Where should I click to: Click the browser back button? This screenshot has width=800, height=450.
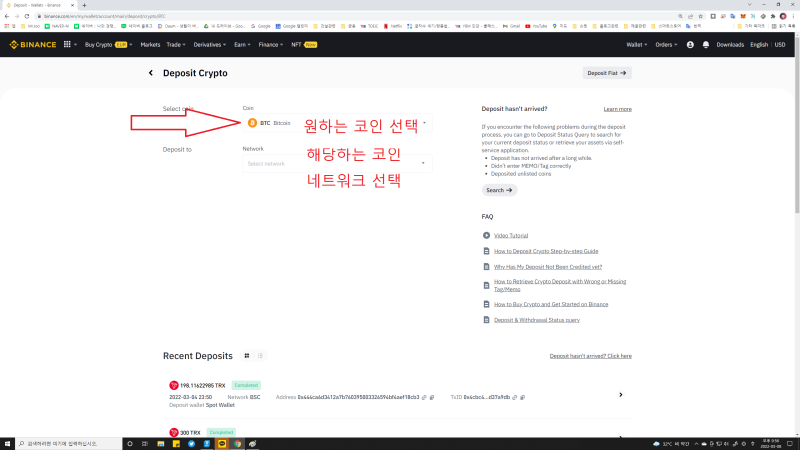click(x=7, y=16)
